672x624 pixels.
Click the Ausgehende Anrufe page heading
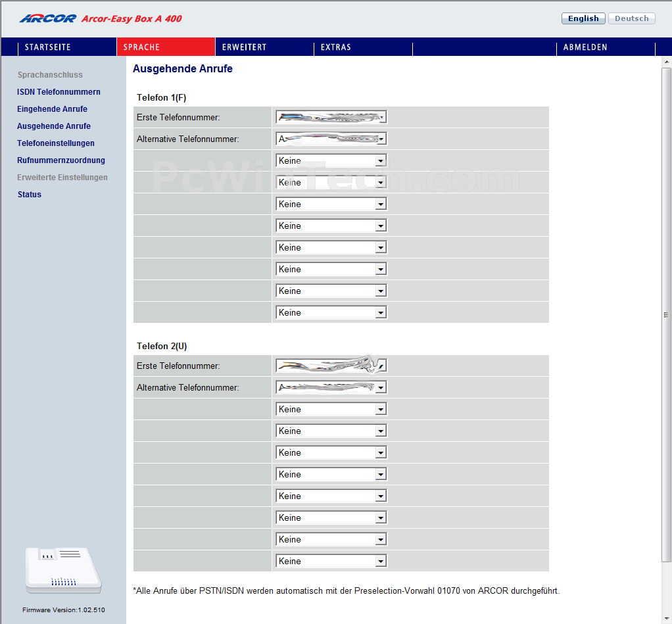click(x=183, y=68)
